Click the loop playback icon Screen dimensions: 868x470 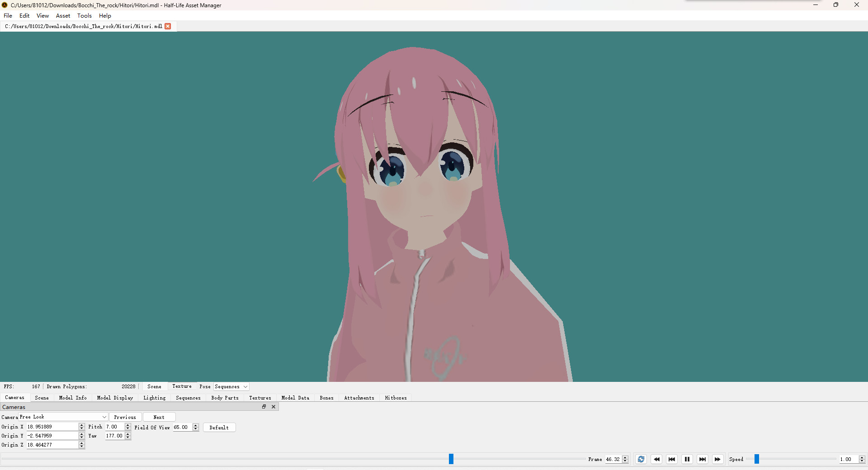[641, 459]
